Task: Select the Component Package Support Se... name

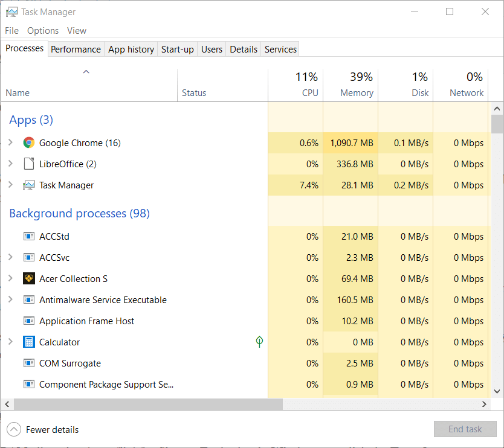Action: (106, 385)
